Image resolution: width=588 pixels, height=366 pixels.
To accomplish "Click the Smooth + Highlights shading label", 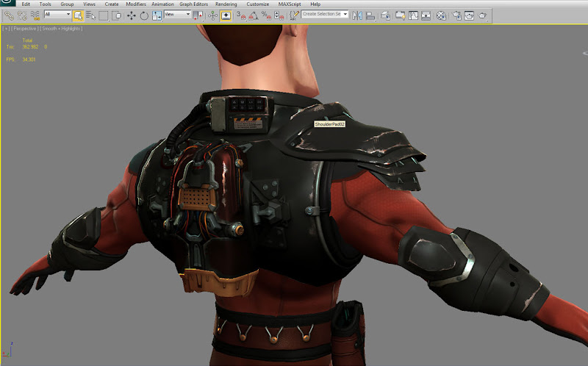I will pos(61,29).
